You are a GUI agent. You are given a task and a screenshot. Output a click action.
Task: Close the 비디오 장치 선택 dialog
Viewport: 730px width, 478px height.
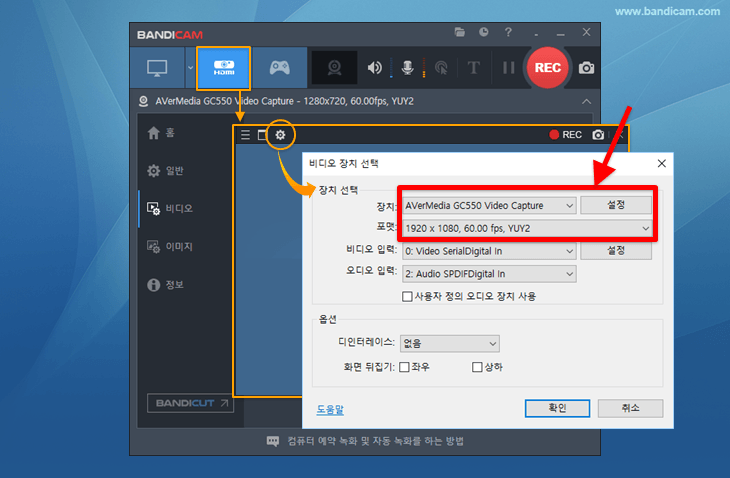[662, 163]
